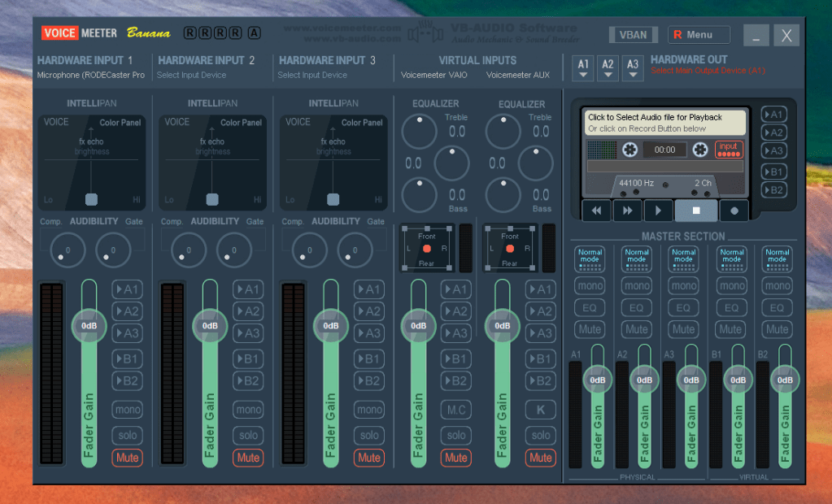Turn the Bass knob of Voicemeeter AUX equalizer

coord(503,195)
